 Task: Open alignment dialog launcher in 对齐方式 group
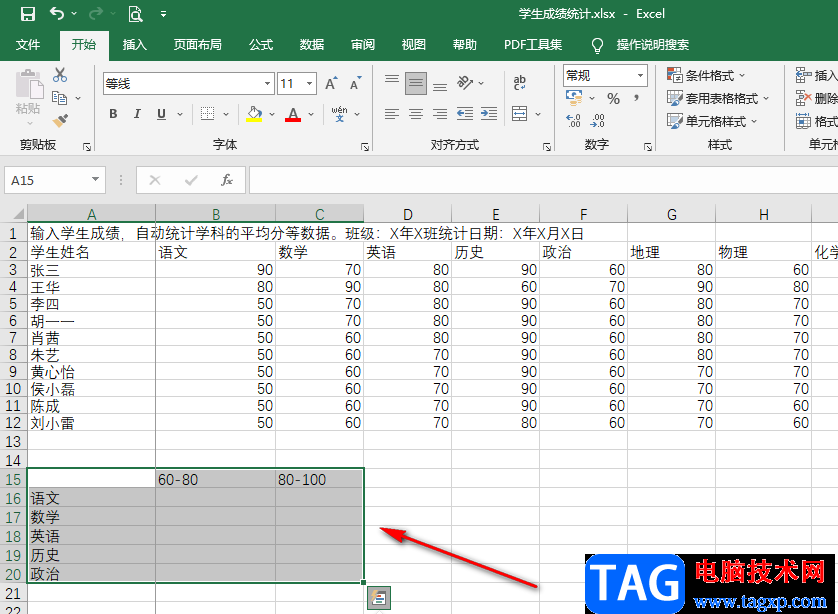click(x=547, y=146)
